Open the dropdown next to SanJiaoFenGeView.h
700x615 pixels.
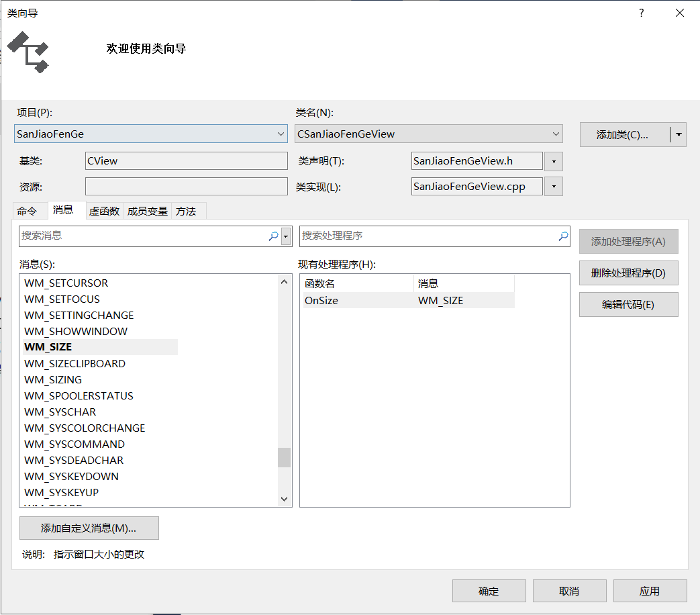554,161
